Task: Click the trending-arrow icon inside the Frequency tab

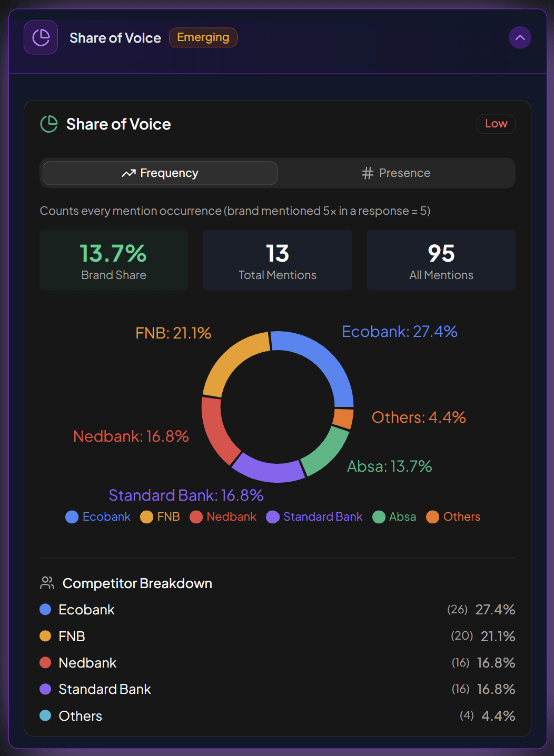Action: point(128,173)
